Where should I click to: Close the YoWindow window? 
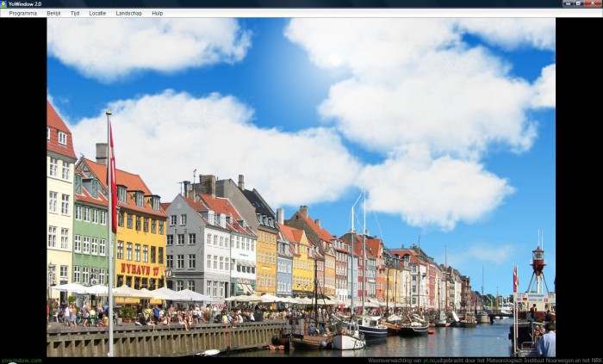click(593, 3)
